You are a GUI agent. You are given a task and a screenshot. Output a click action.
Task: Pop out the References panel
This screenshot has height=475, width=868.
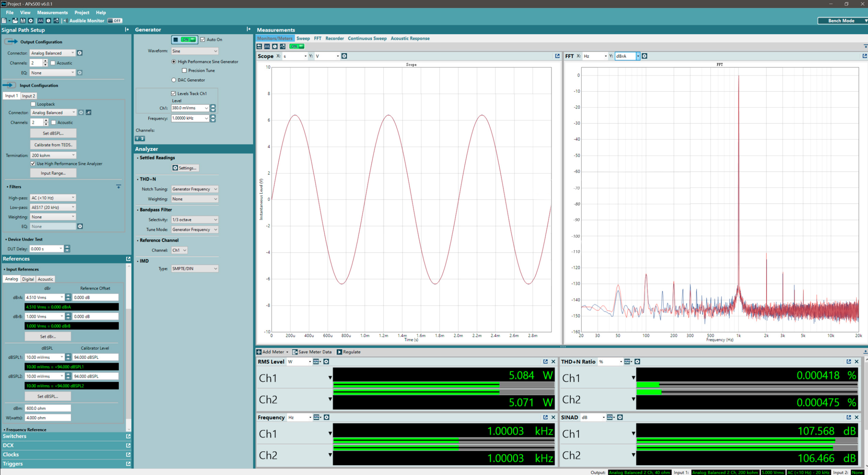tap(128, 259)
